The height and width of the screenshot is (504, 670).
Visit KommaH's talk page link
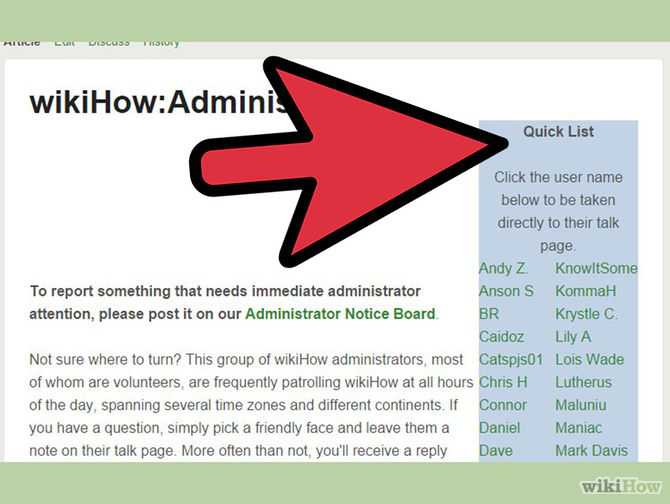tap(585, 291)
